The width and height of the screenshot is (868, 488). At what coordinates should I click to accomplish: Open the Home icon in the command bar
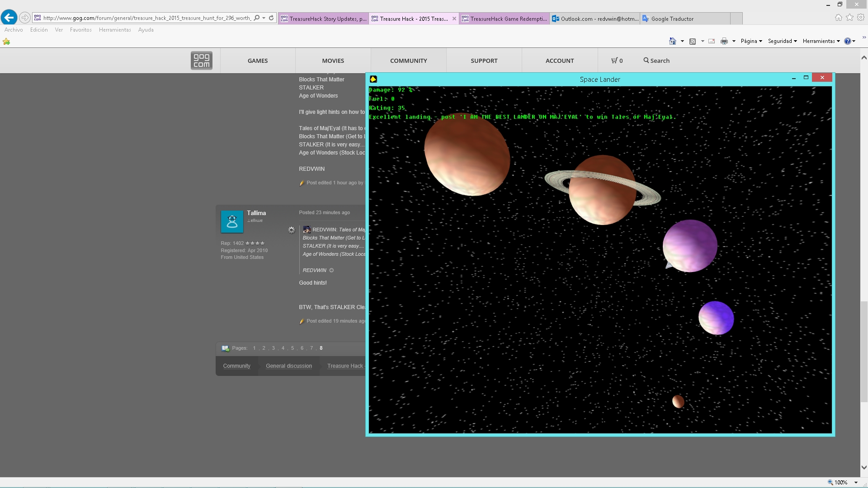point(673,41)
